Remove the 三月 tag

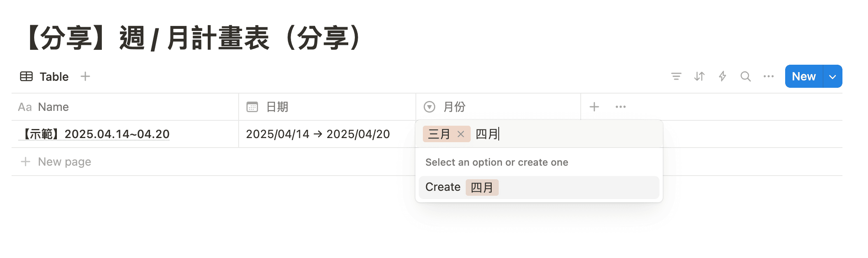tap(461, 134)
